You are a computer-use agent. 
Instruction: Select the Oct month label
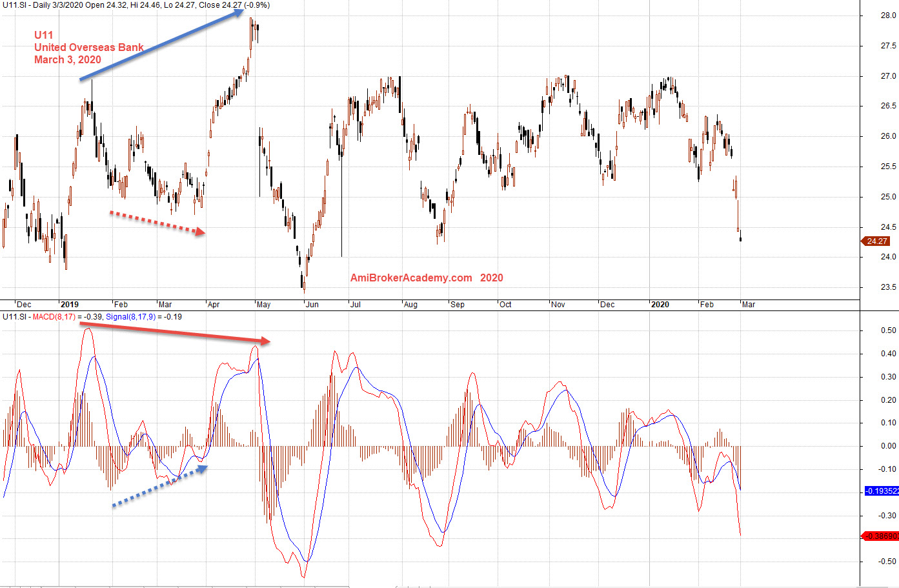505,305
